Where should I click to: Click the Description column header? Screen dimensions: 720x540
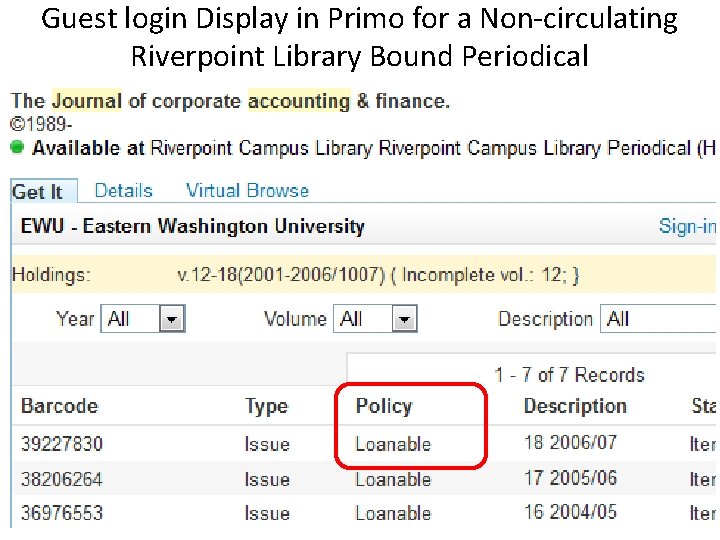[575, 406]
